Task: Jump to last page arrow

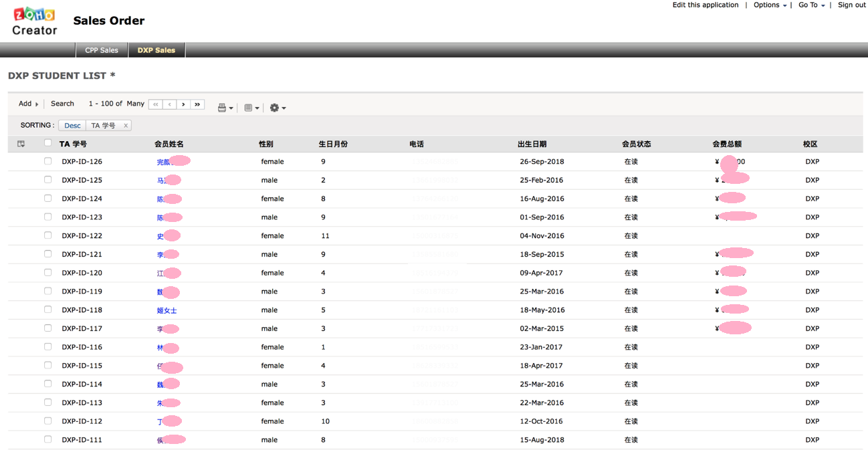Action: point(197,104)
